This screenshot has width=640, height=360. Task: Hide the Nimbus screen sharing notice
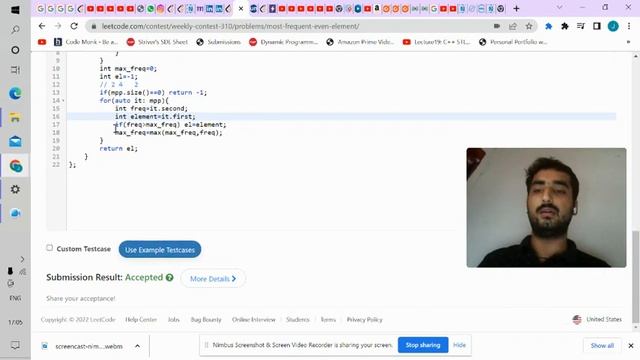tap(459, 345)
